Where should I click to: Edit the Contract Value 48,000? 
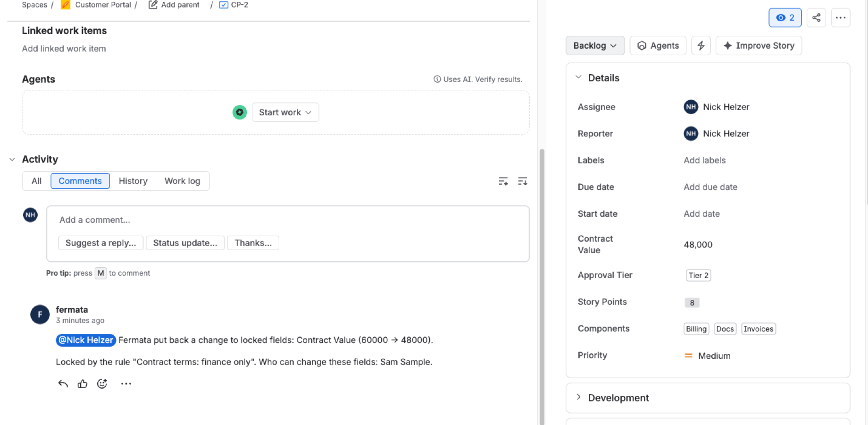(698, 245)
